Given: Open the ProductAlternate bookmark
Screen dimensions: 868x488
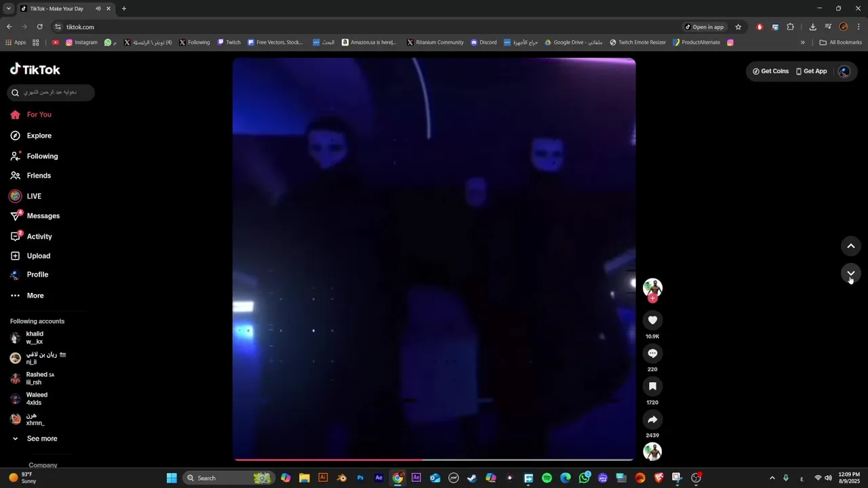Looking at the screenshot, I should tap(696, 42).
